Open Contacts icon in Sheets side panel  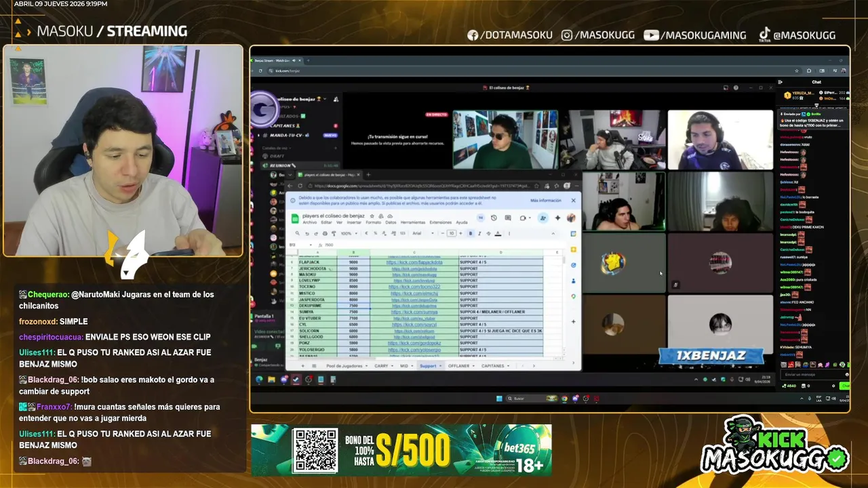[573, 281]
